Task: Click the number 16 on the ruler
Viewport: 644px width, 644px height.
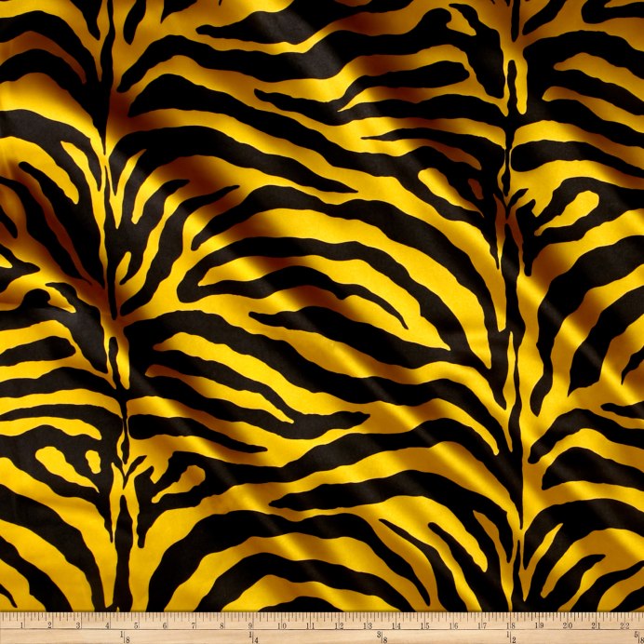Action: (453, 625)
